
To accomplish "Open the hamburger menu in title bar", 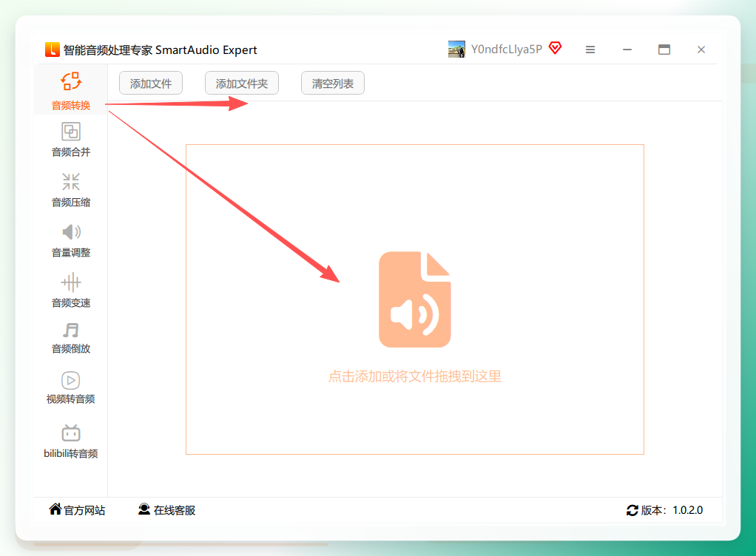I will 590,50.
